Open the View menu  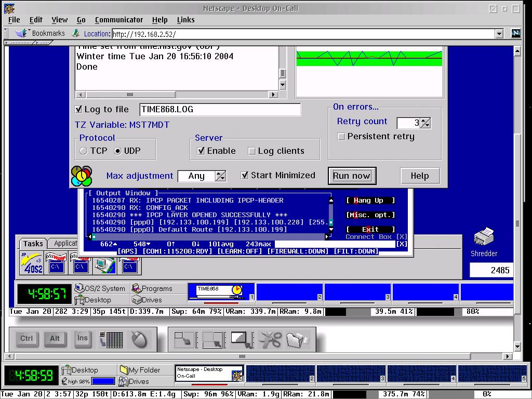click(x=59, y=20)
